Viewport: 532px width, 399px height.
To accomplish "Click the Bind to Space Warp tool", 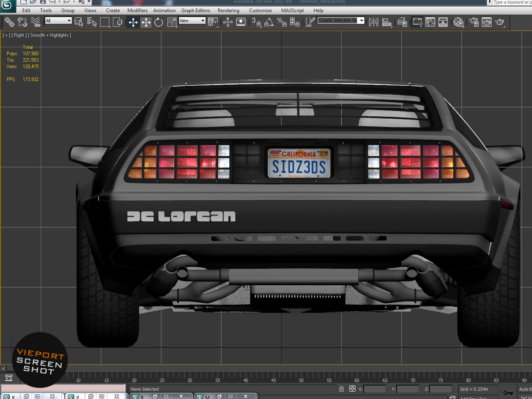I will point(35,22).
